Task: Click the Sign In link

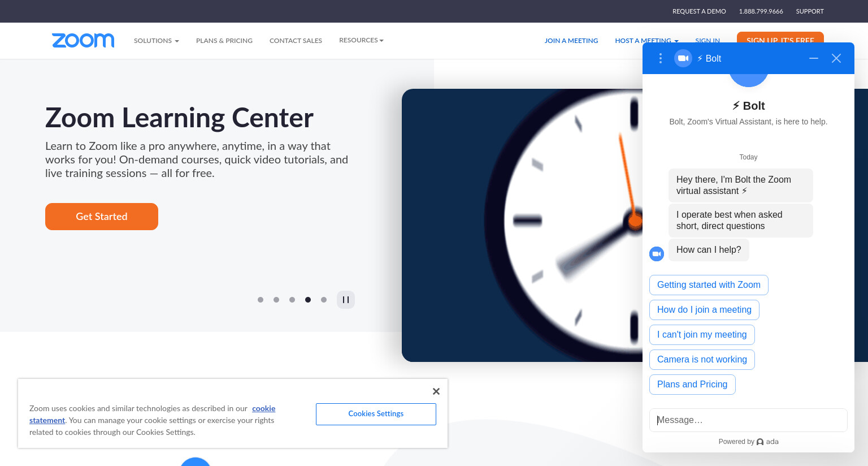Action: [x=708, y=41]
